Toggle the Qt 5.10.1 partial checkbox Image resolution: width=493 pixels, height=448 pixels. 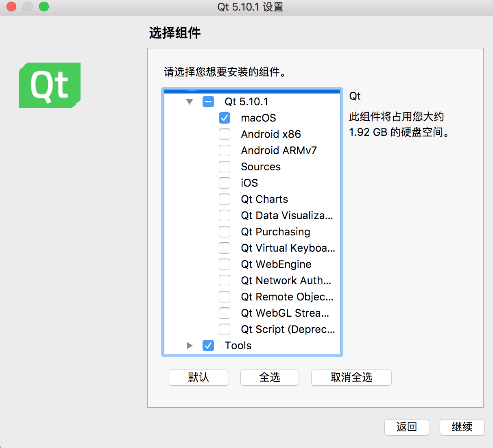coord(208,102)
